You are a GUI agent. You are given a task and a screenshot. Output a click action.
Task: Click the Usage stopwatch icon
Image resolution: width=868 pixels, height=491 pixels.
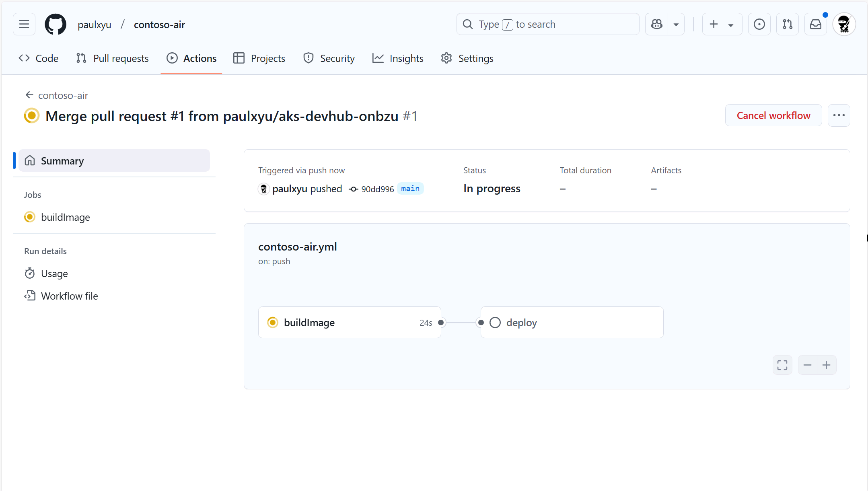30,273
